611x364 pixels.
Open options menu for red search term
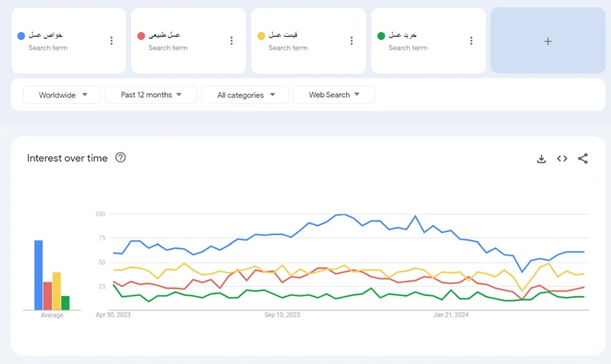pos(231,41)
